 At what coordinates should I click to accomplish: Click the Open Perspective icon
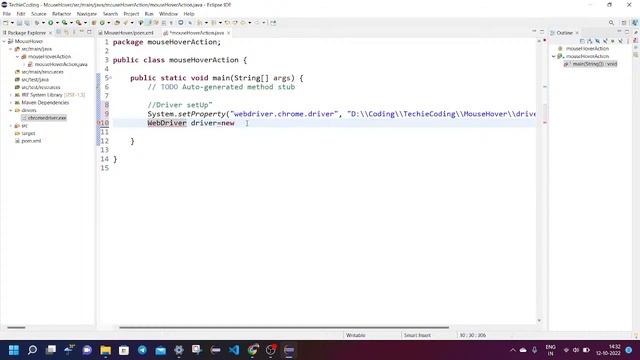624,23
